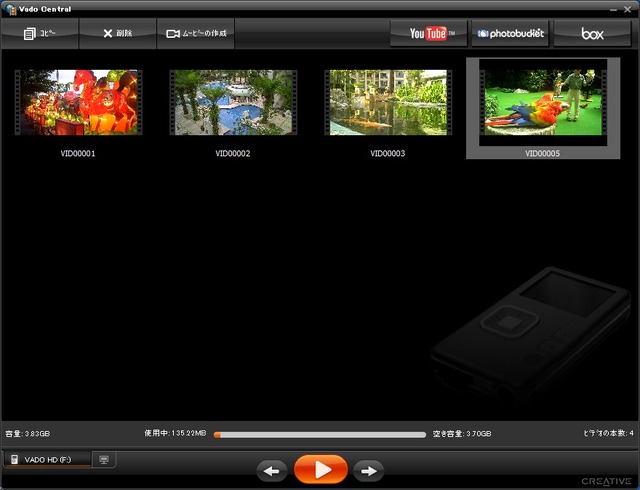Click the storage usage bar
The image size is (640, 490).
pos(320,434)
